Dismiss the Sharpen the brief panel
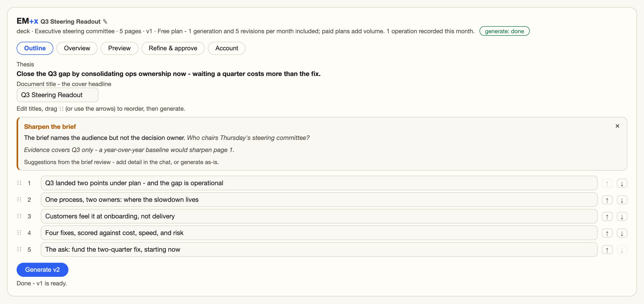Viewport: 644px width, 304px height. click(x=617, y=126)
